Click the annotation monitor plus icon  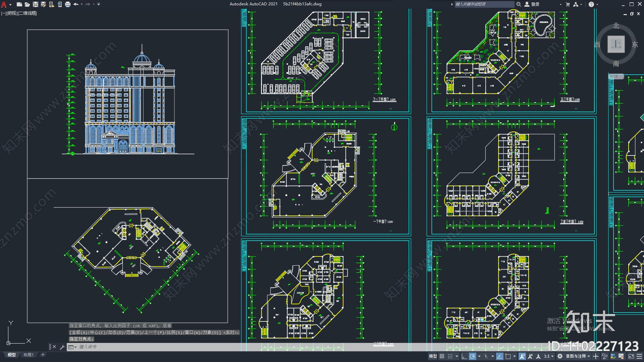tap(596, 356)
